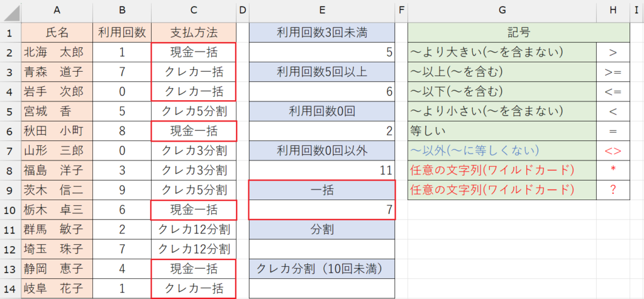Select cell 宮城 香
Image resolution: width=644 pixels, height=299 pixels.
click(57, 111)
